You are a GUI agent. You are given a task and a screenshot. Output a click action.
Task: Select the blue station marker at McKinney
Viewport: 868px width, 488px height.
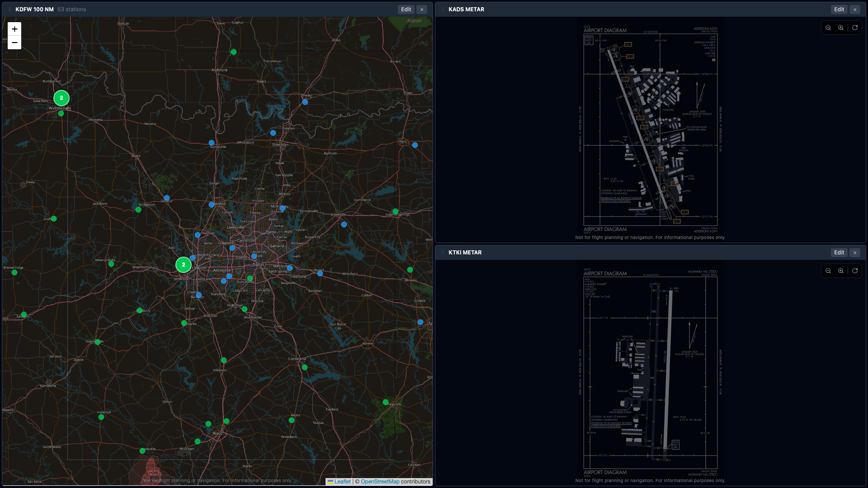[x=283, y=208]
